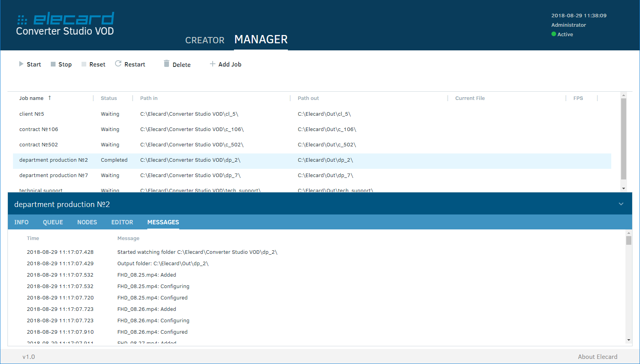Click the Elecard Converter Studio logo
Viewport: 640px width, 364px height.
point(65,24)
